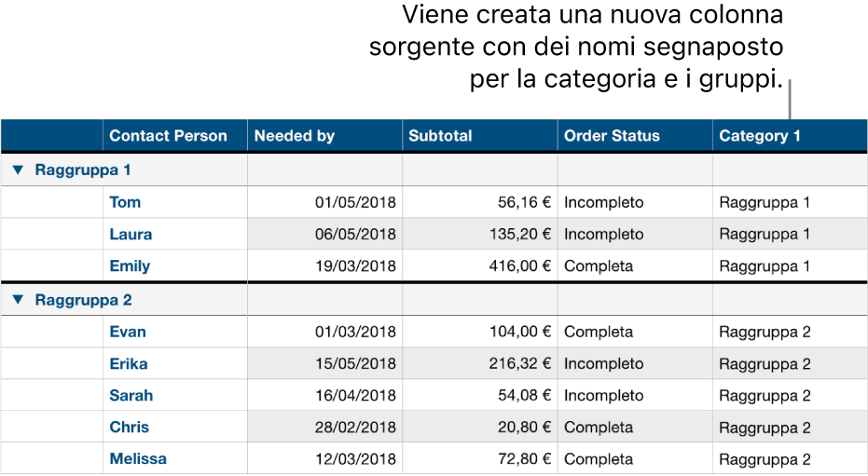Click the 28/02/2018 date cell
The width and height of the screenshot is (868, 476).
click(355, 427)
